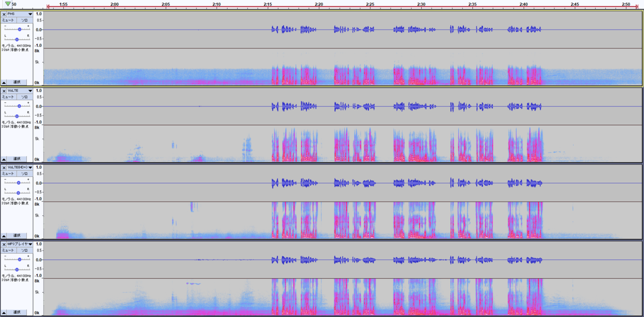Viewport: 644px width, 317px height.
Task: Mute the PHS track
Action: tap(8, 20)
